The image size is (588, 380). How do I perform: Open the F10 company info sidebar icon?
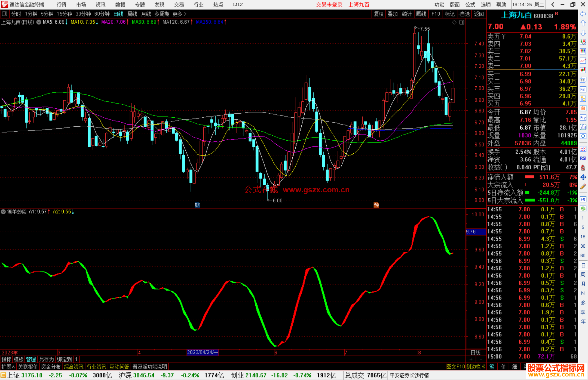(x=583, y=89)
